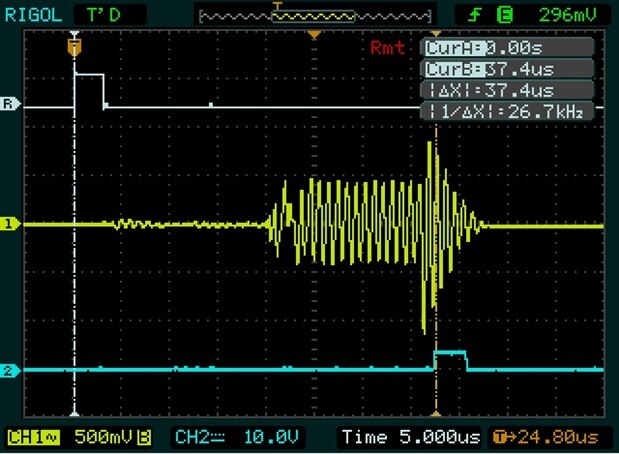The height and width of the screenshot is (454, 619).
Task: Click the red Rmt remote label
Action: (387, 48)
